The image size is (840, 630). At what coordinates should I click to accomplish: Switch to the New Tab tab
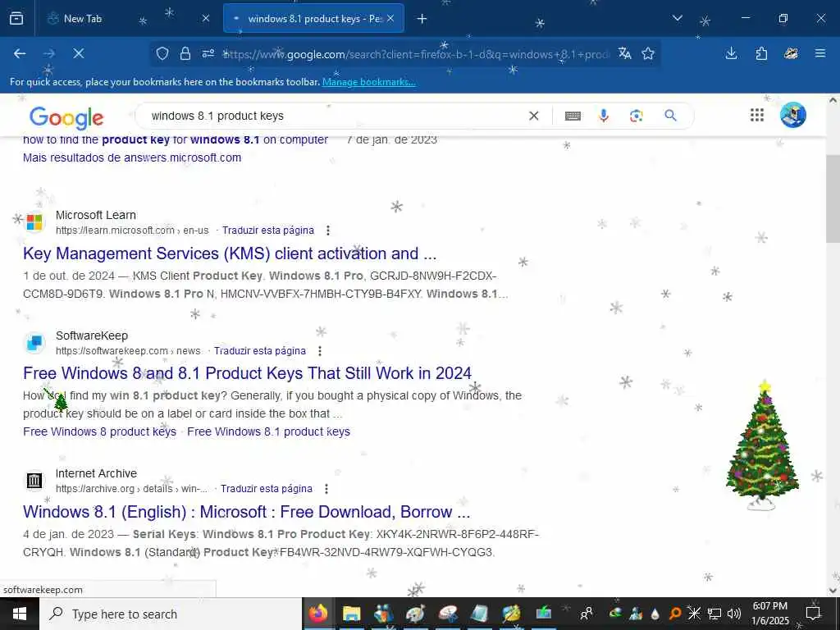coord(129,19)
